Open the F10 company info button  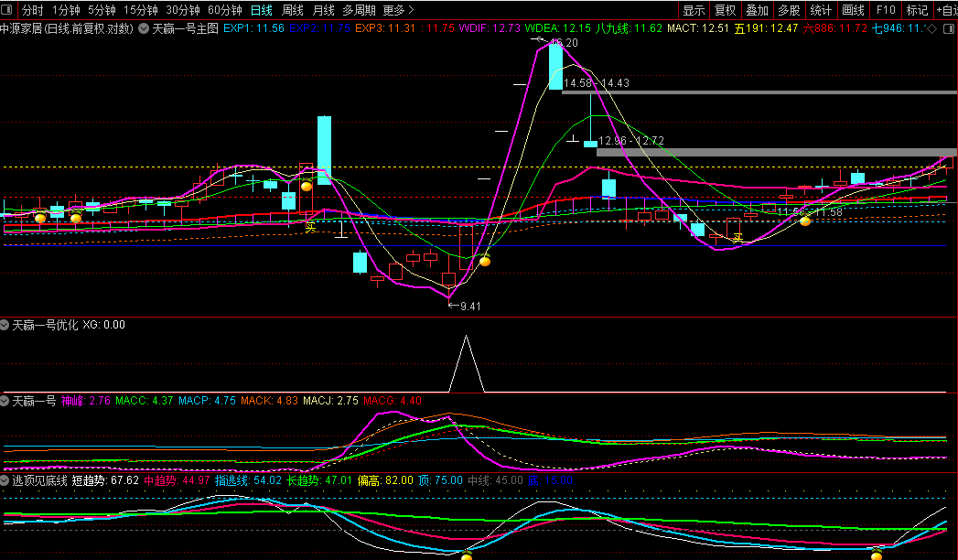click(885, 10)
